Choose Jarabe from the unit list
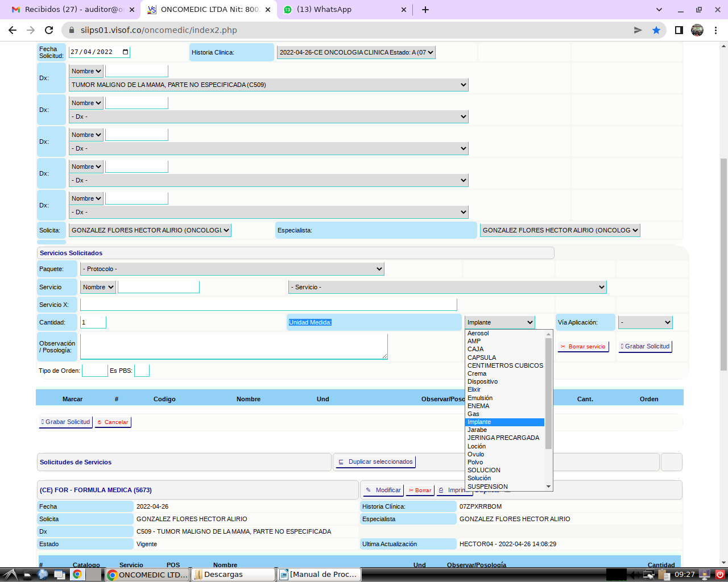This screenshot has width=728, height=582. tap(477, 430)
